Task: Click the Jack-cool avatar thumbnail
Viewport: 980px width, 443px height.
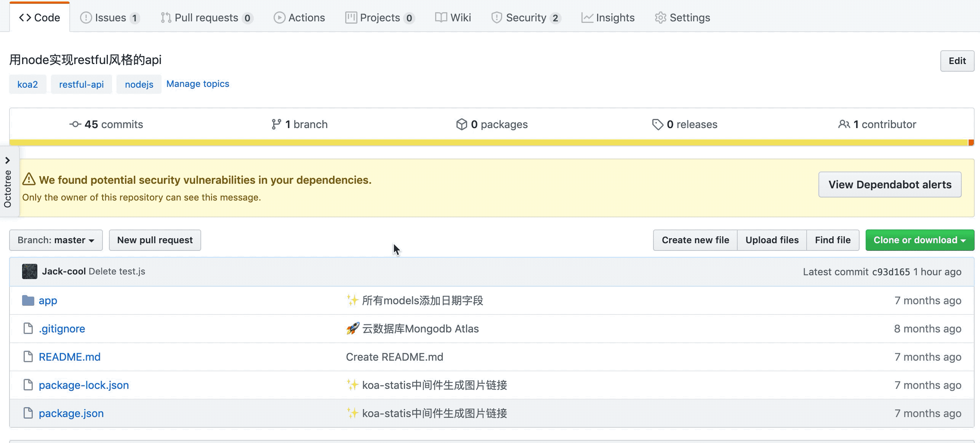Action: [x=29, y=271]
